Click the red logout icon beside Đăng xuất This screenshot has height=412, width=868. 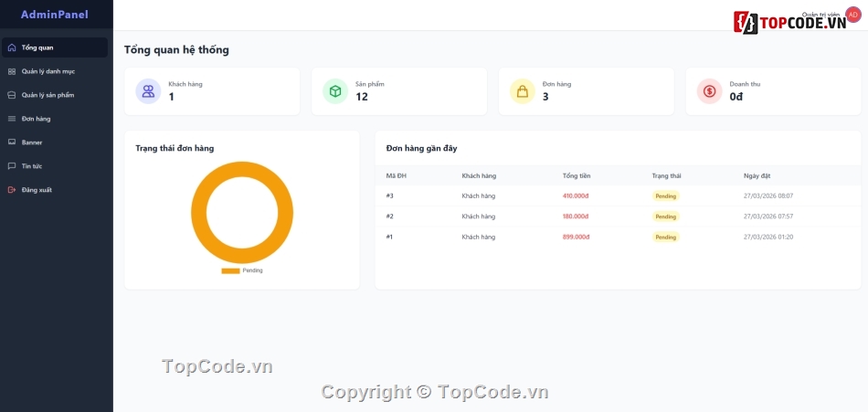tap(12, 190)
